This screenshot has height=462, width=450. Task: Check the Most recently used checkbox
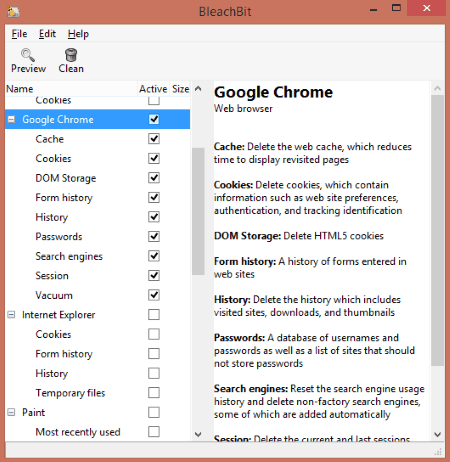154,432
